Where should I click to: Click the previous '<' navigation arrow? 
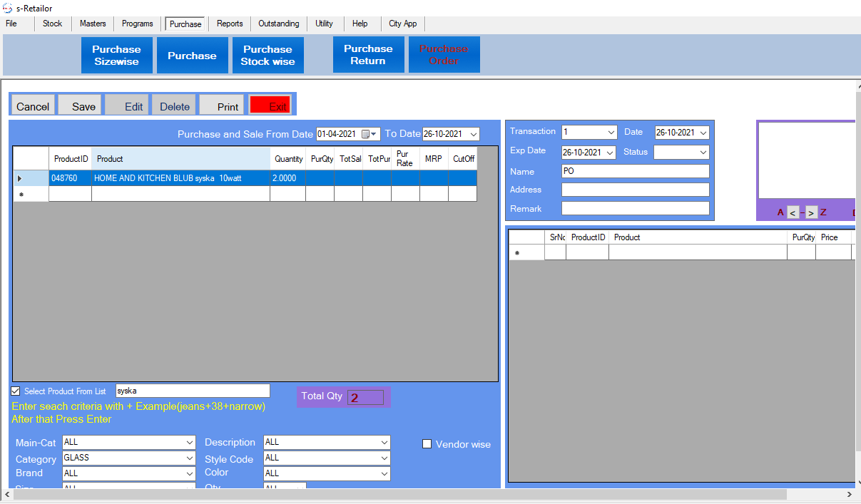[793, 212]
